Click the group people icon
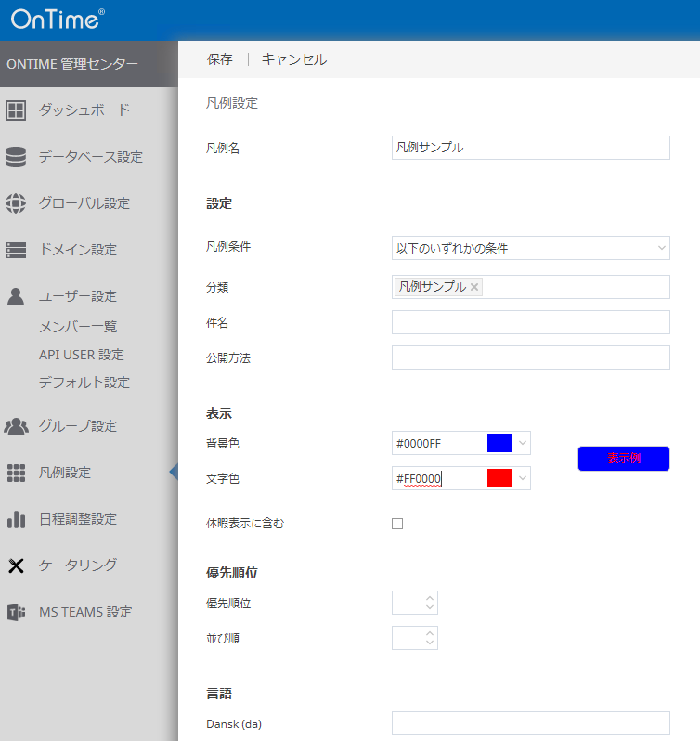This screenshot has height=741, width=700. [16, 426]
